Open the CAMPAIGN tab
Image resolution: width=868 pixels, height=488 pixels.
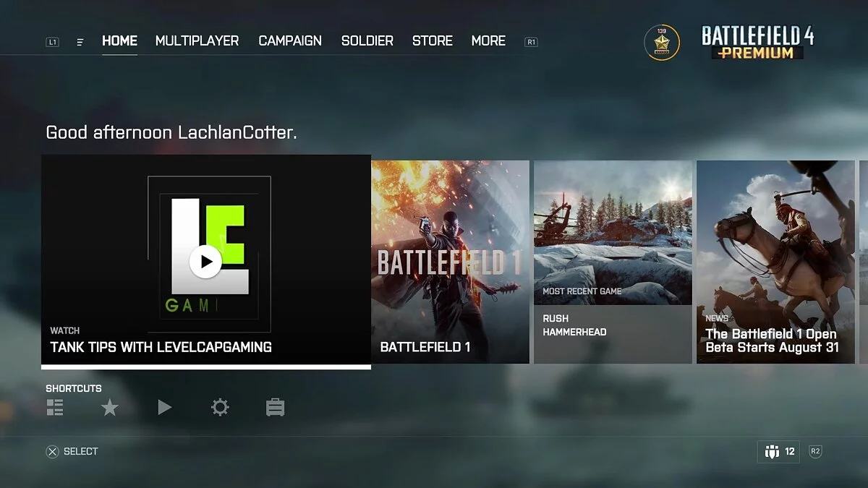click(290, 41)
